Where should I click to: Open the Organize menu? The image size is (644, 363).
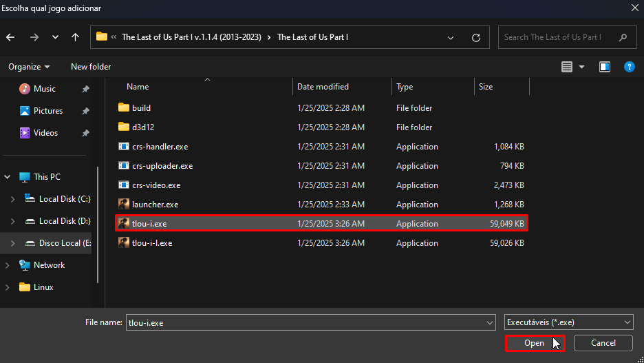[29, 67]
